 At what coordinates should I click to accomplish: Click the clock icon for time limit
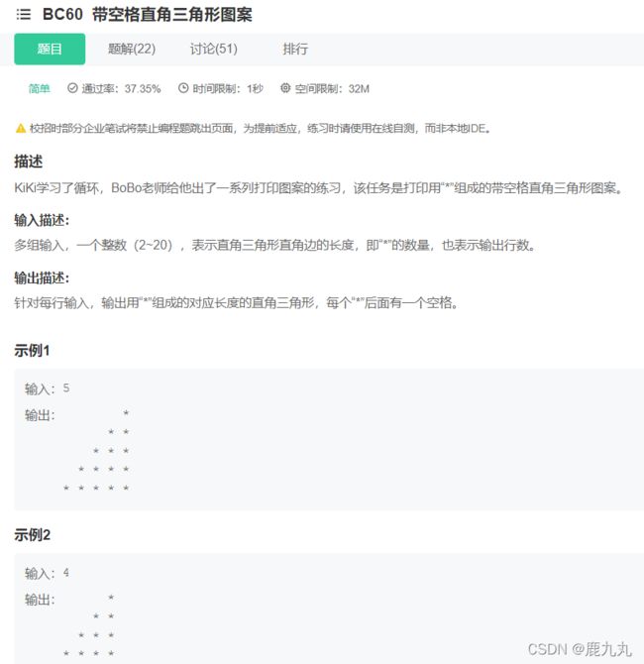(x=183, y=88)
